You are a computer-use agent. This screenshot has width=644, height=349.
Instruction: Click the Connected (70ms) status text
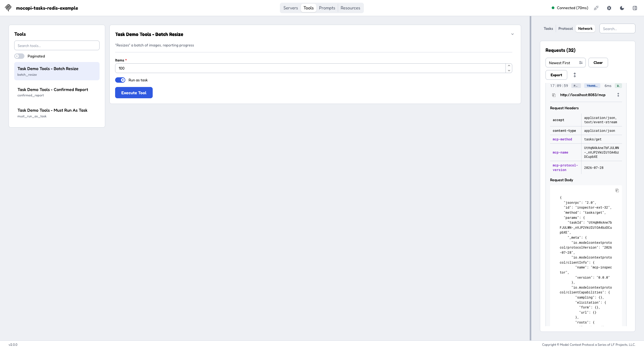point(572,8)
